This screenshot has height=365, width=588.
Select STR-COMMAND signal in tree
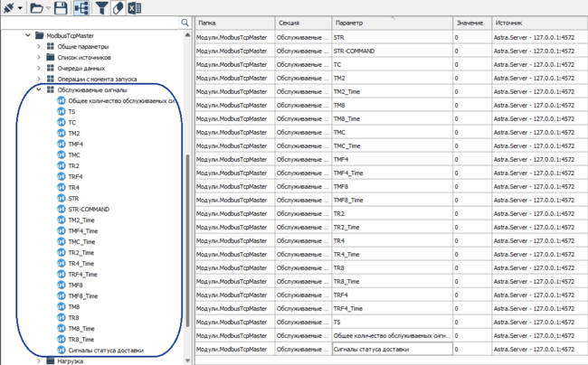click(x=89, y=210)
